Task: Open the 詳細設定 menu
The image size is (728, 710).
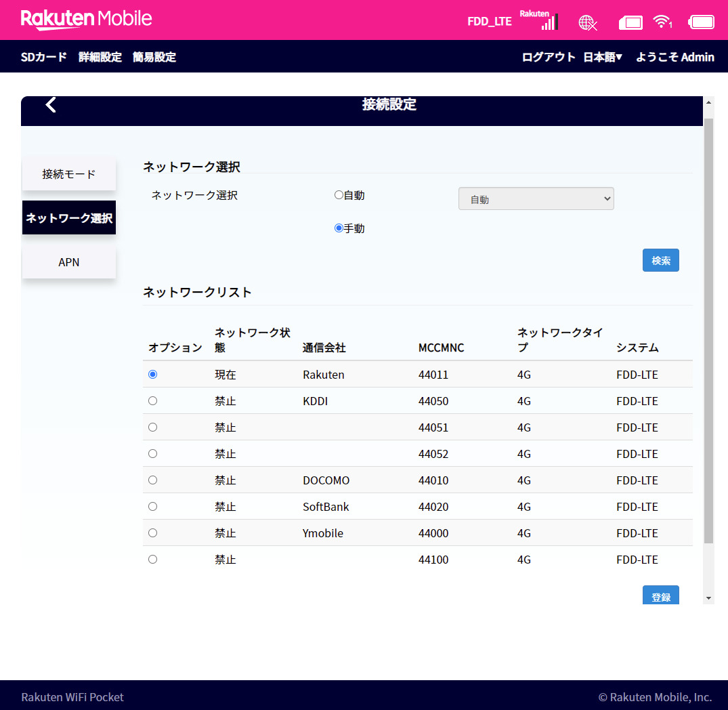Action: [x=100, y=57]
